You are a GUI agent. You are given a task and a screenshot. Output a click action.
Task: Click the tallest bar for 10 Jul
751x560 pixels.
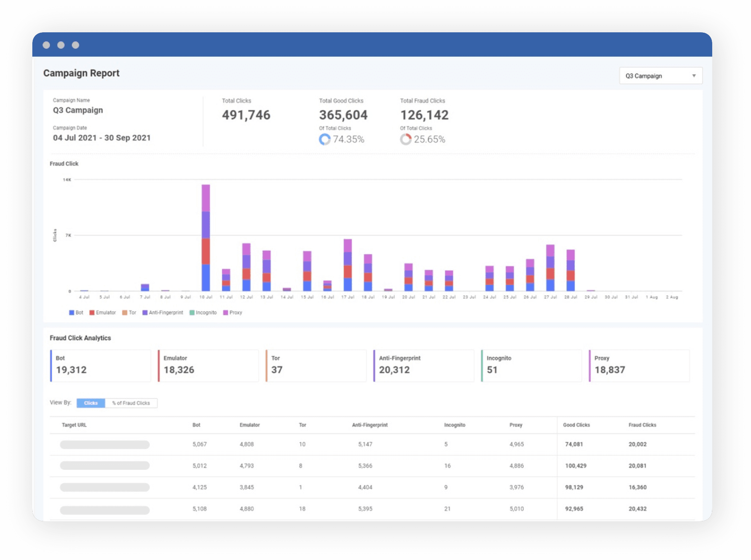point(206,237)
